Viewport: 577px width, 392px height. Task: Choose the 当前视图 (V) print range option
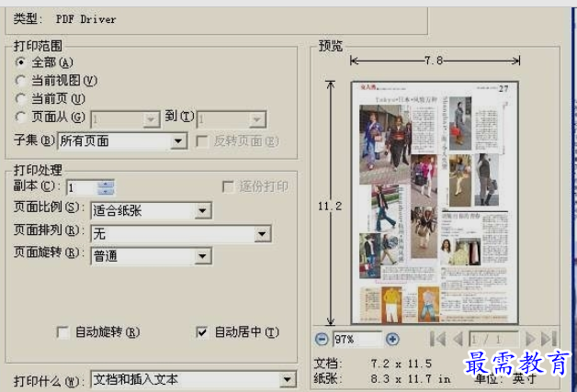20,80
